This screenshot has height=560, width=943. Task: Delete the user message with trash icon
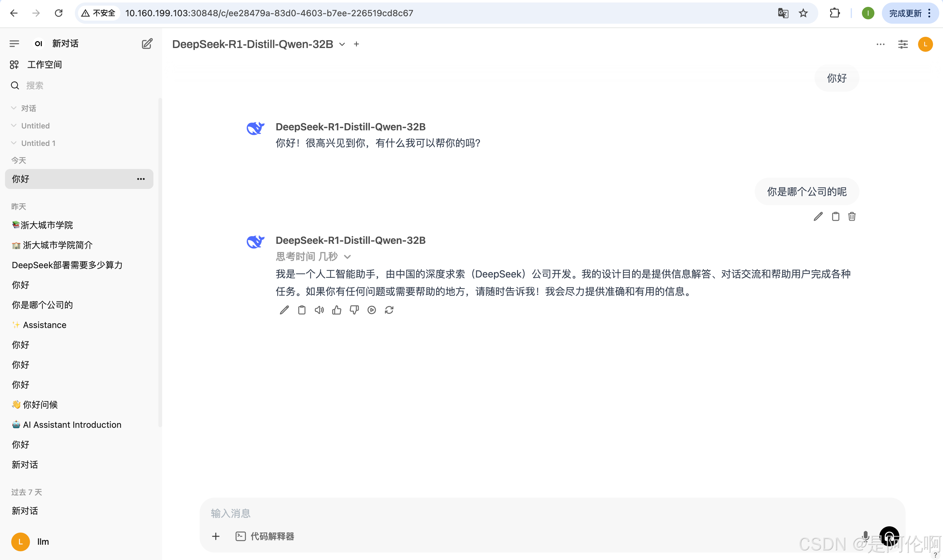[x=852, y=217]
